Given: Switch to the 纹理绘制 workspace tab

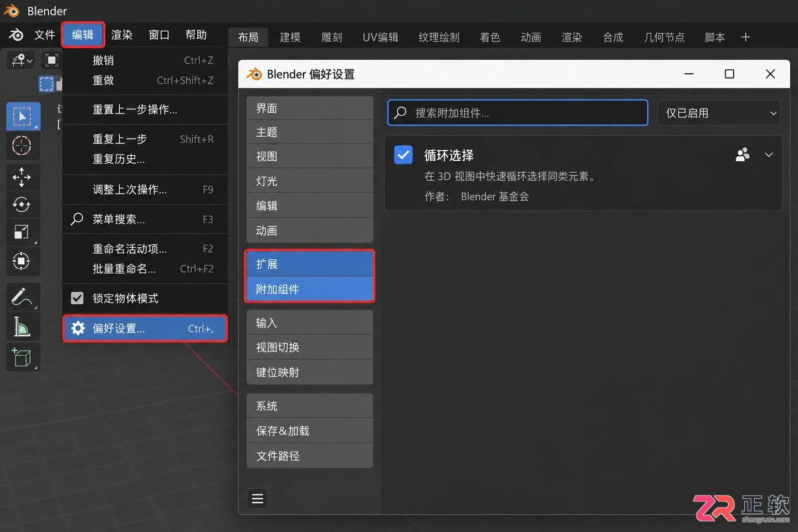Looking at the screenshot, I should (x=439, y=37).
